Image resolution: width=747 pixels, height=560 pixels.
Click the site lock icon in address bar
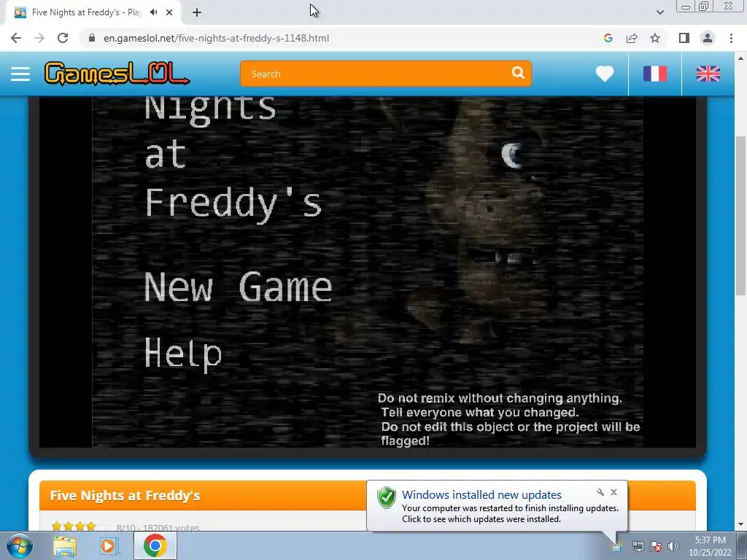tap(92, 38)
